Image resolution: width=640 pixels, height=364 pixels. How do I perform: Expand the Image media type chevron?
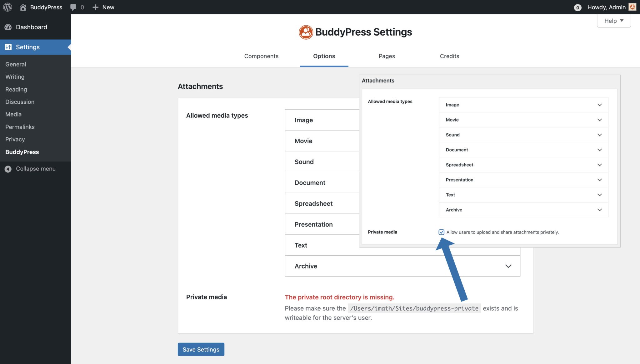point(600,105)
